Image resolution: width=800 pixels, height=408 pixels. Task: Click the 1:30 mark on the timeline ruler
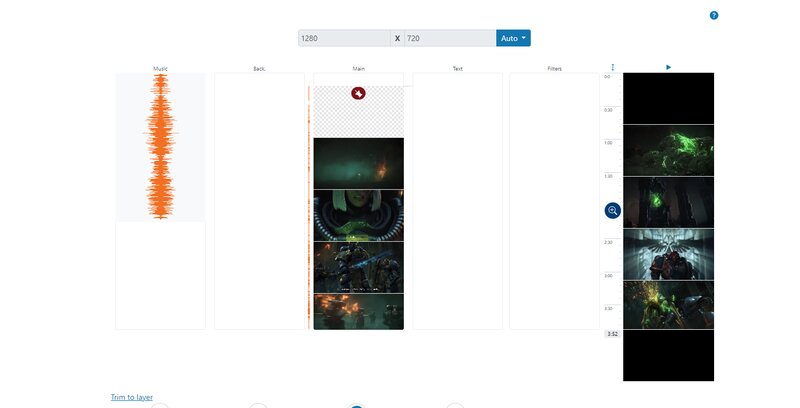608,176
